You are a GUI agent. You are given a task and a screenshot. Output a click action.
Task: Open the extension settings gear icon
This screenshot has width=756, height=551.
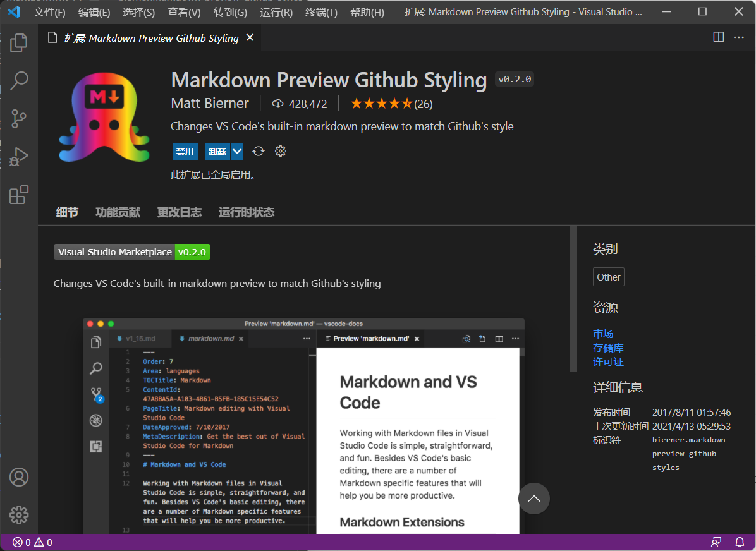[280, 151]
